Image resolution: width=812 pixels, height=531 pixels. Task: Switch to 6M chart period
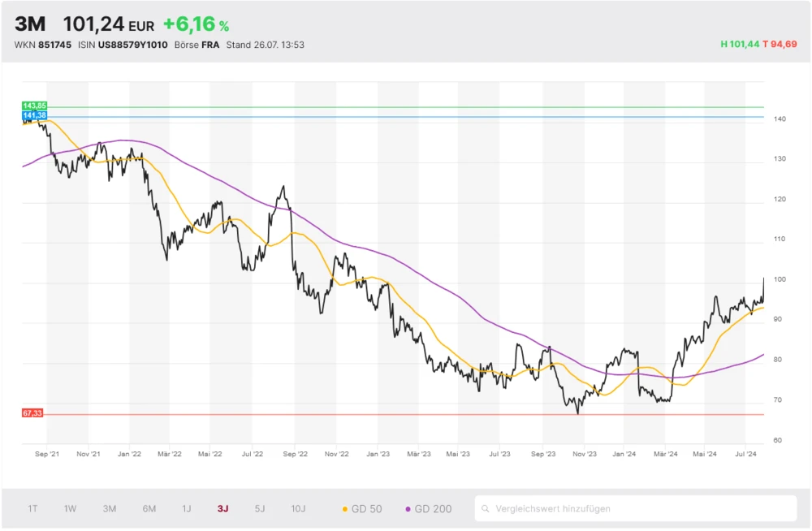click(x=149, y=509)
